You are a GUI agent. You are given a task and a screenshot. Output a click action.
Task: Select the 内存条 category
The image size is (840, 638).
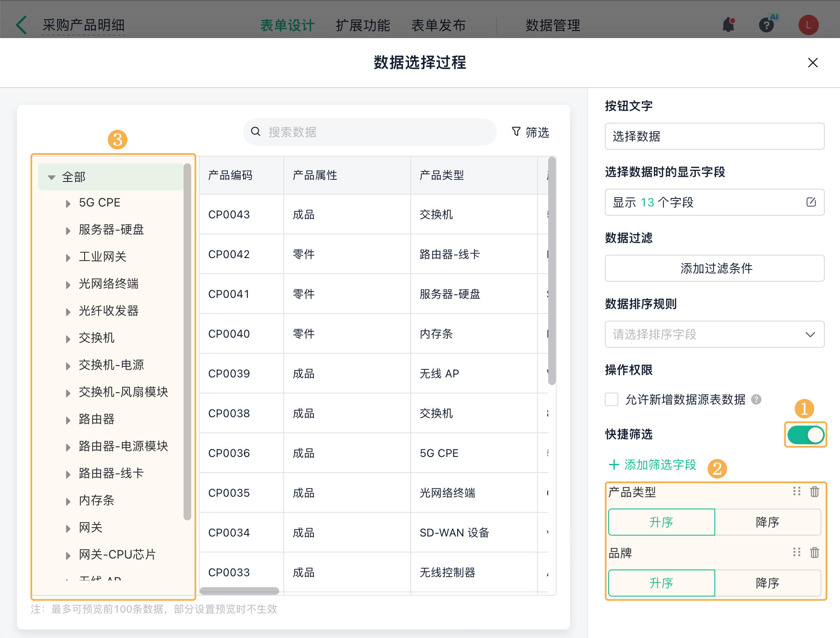click(x=96, y=500)
